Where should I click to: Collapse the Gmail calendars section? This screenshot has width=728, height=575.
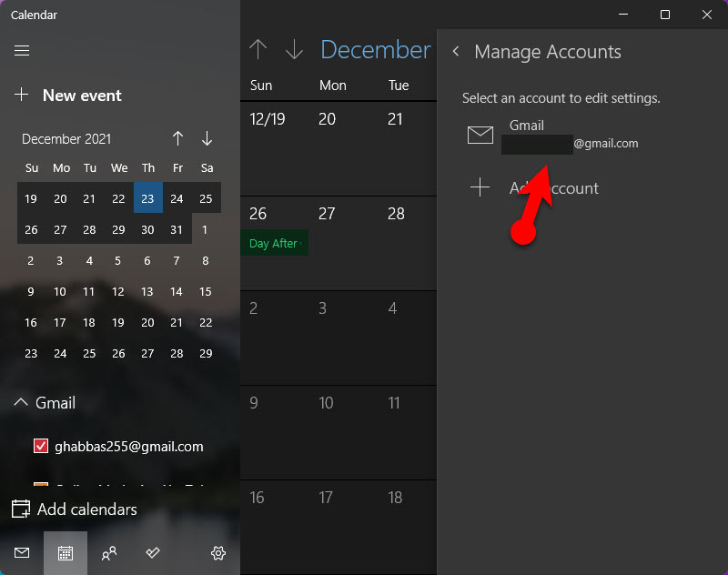point(21,402)
